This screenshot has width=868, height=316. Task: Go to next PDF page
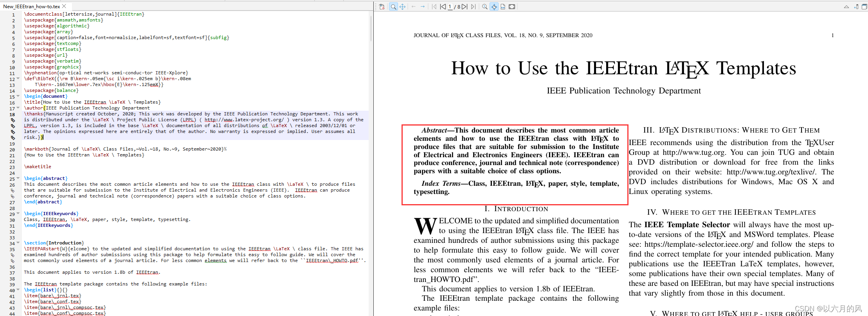point(465,7)
